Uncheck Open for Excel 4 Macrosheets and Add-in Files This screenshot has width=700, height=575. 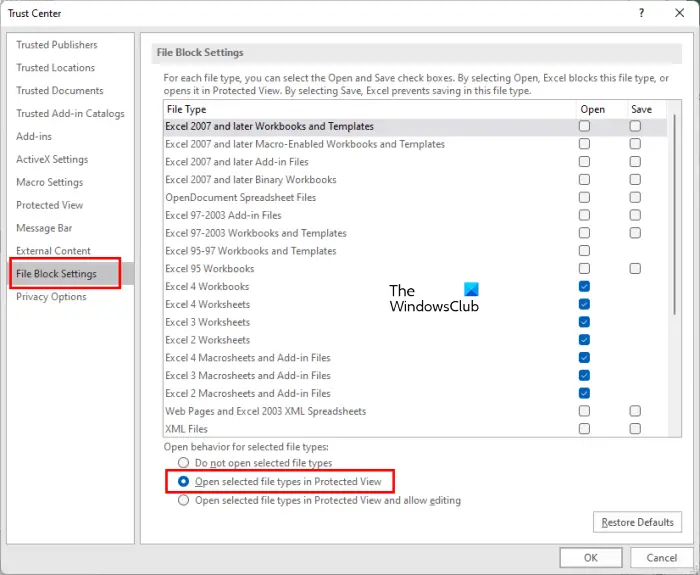(584, 358)
